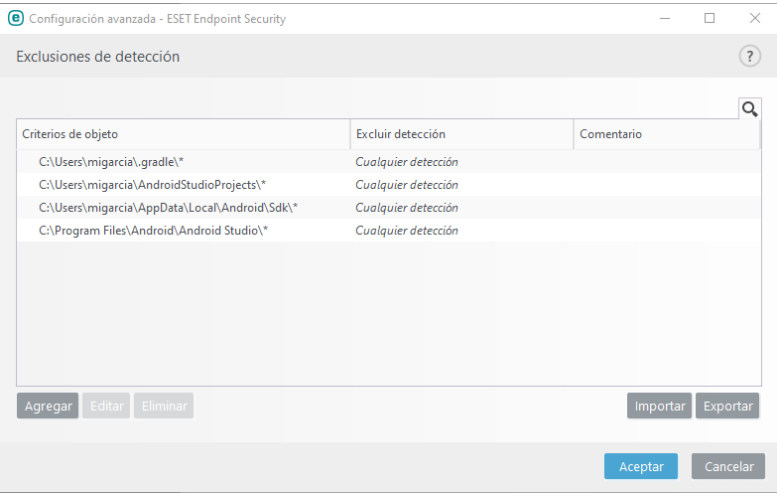
Task: Maximize the ESET configuration window
Action: point(709,18)
